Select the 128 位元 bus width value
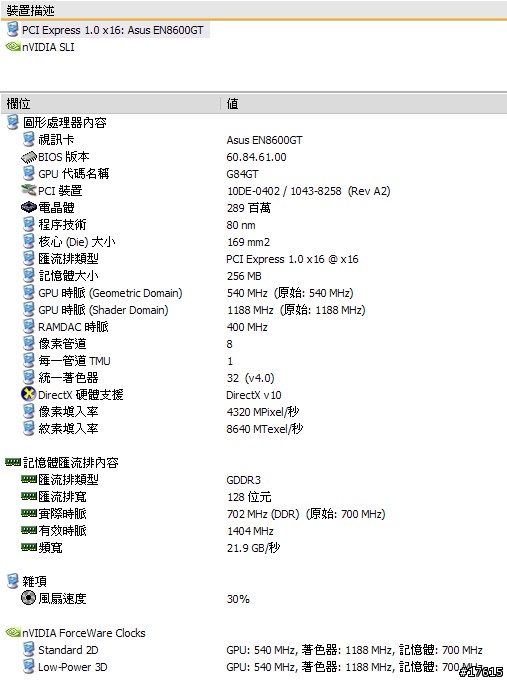The height and width of the screenshot is (680, 507). pyautogui.click(x=249, y=497)
